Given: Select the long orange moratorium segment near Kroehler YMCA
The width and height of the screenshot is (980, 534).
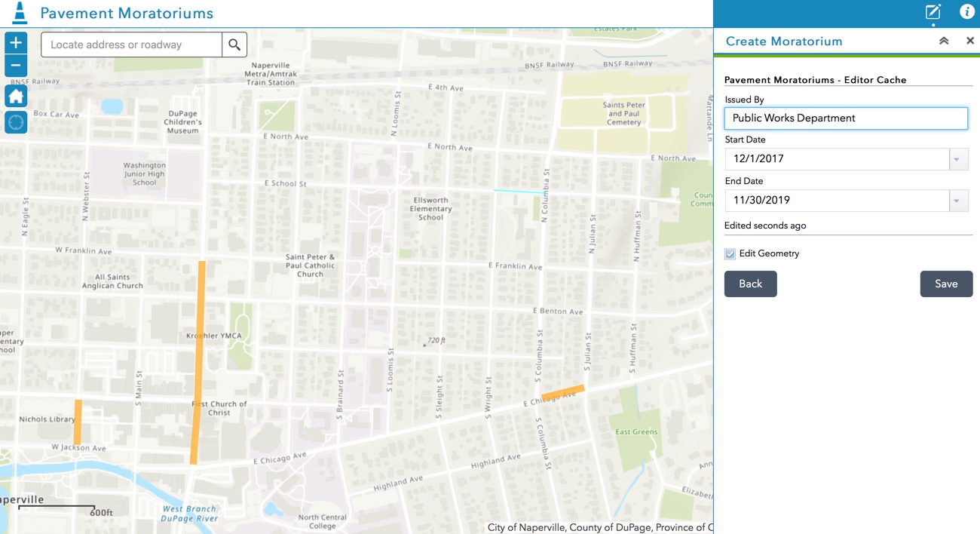Looking at the screenshot, I should 198,362.
